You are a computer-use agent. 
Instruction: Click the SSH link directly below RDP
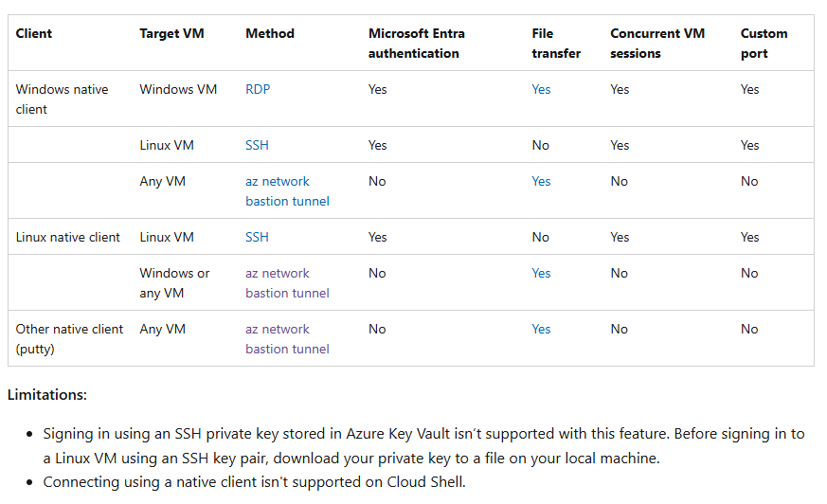tap(257, 145)
